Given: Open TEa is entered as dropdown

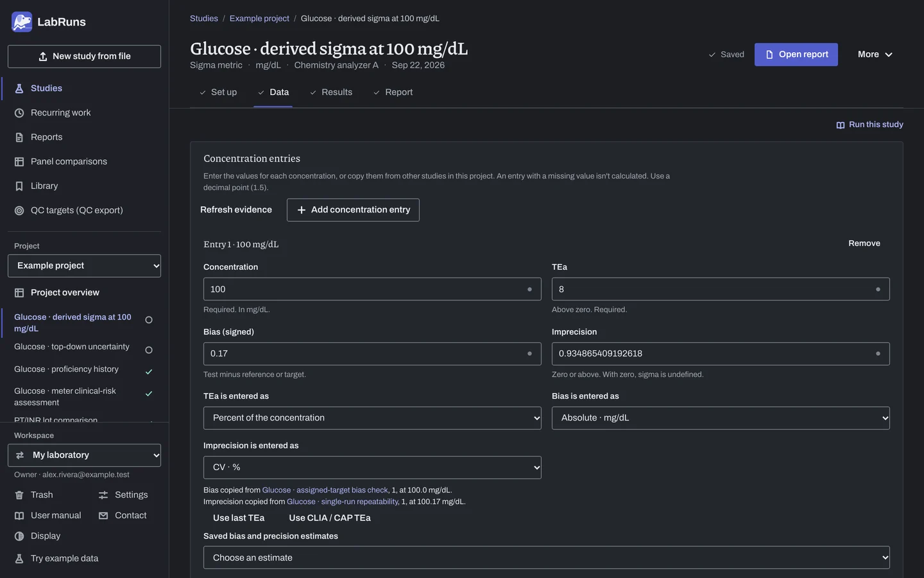Looking at the screenshot, I should pos(372,418).
